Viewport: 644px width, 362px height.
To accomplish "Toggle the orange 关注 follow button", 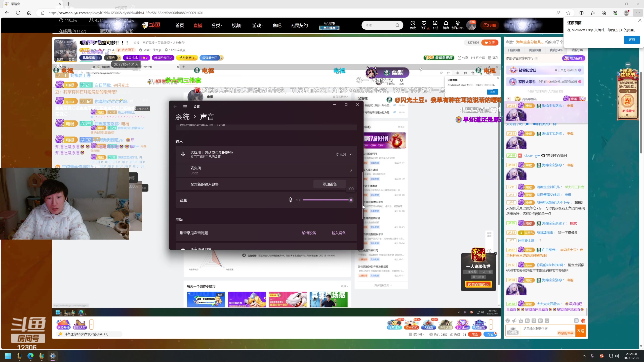I will (x=490, y=43).
